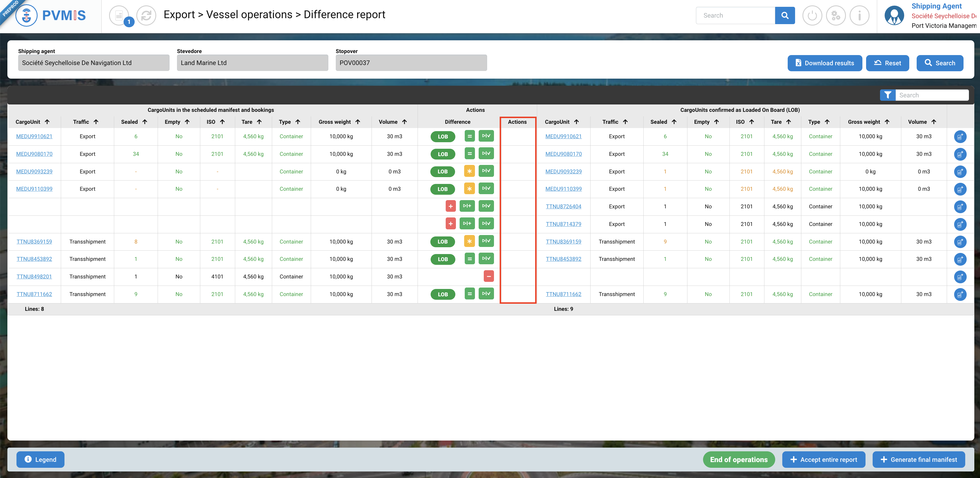
Task: Click the Legend button
Action: click(x=40, y=459)
